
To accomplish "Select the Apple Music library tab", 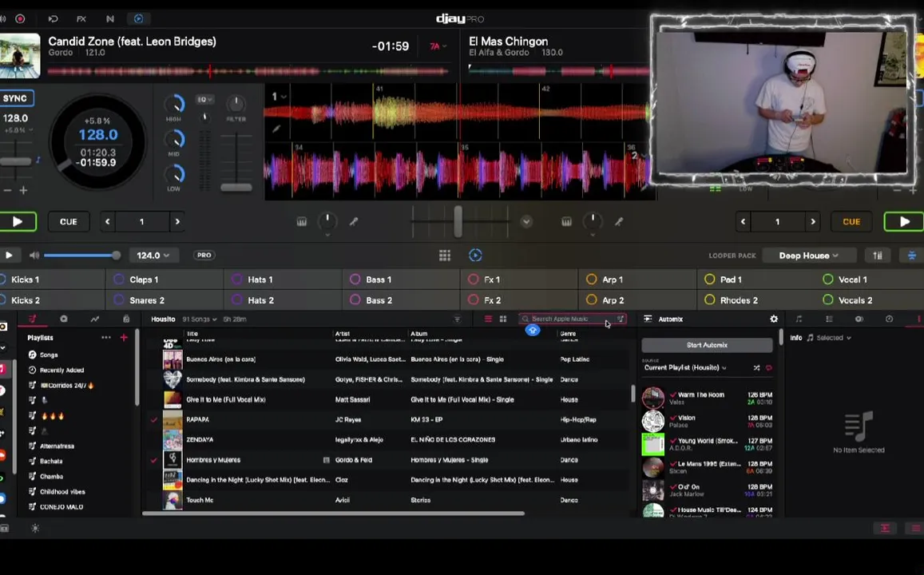I will [33, 319].
